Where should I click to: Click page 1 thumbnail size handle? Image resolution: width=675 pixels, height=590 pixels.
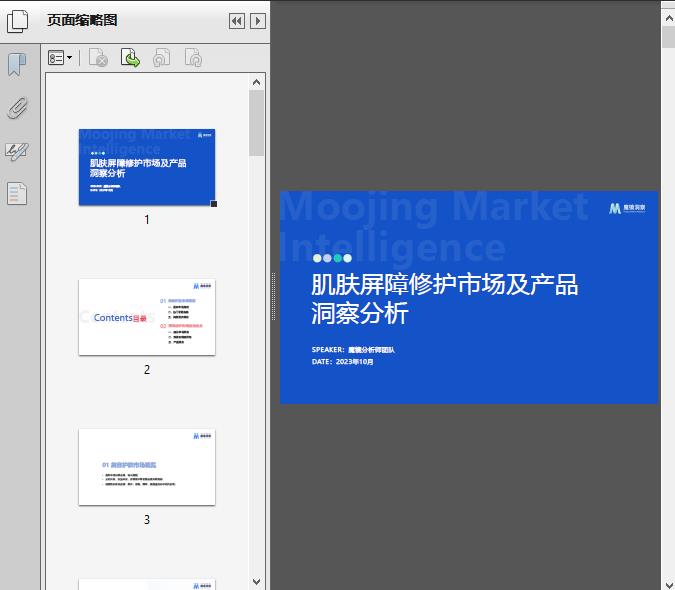coord(214,204)
